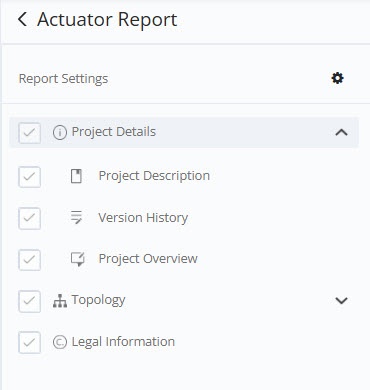
Task: Click the Project Overview comment icon
Action: (x=78, y=259)
